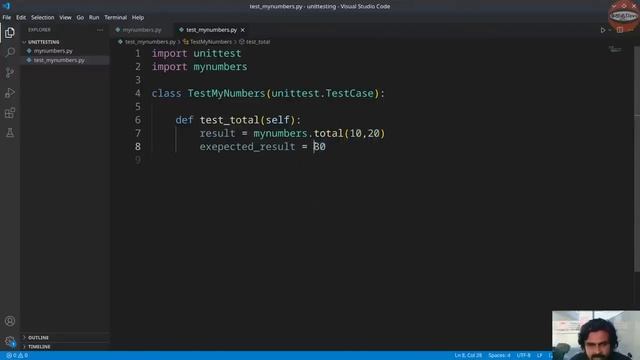Click the test_mynumbers.py breadcrumb
Viewport: 640px width, 360px height.
(x=150, y=42)
